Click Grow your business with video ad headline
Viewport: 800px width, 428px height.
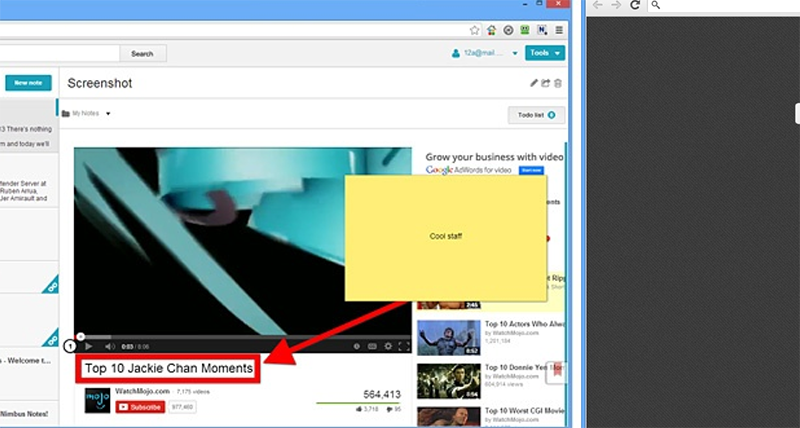[x=494, y=157]
